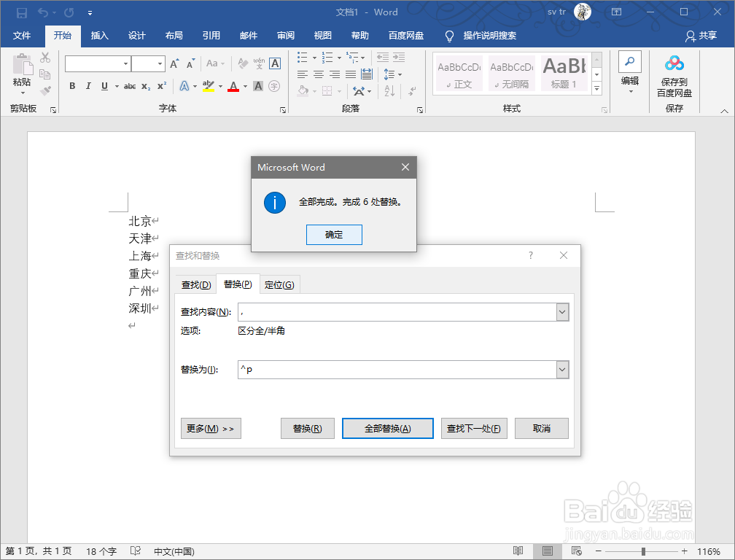This screenshot has width=735, height=560.
Task: Open the font name dropdown
Action: [125, 63]
